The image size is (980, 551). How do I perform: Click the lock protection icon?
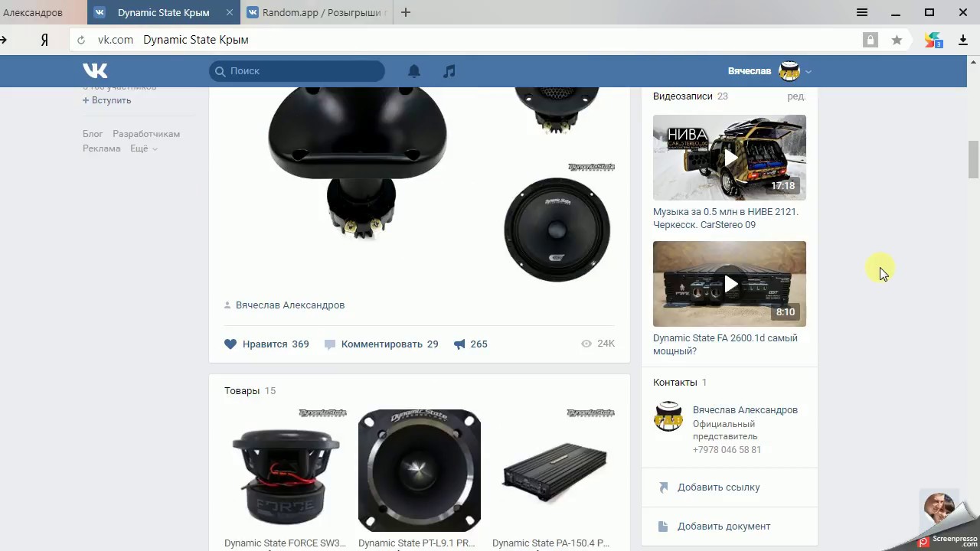click(x=870, y=40)
